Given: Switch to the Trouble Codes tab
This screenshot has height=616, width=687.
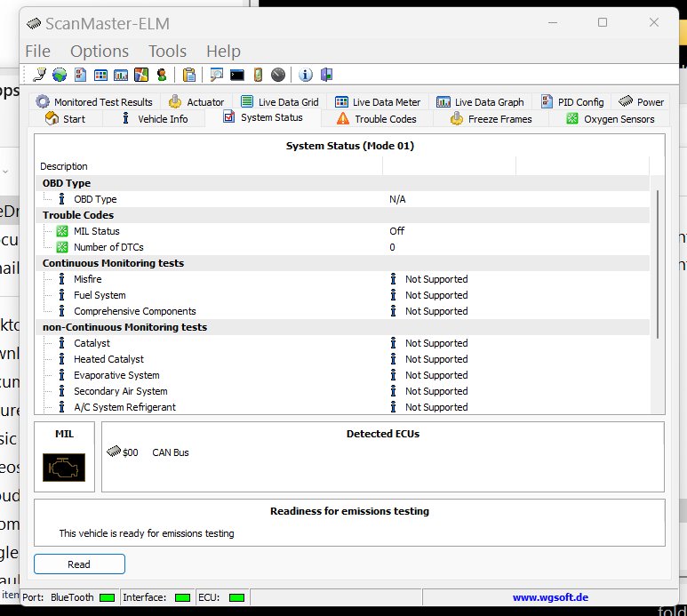Looking at the screenshot, I should coord(377,119).
